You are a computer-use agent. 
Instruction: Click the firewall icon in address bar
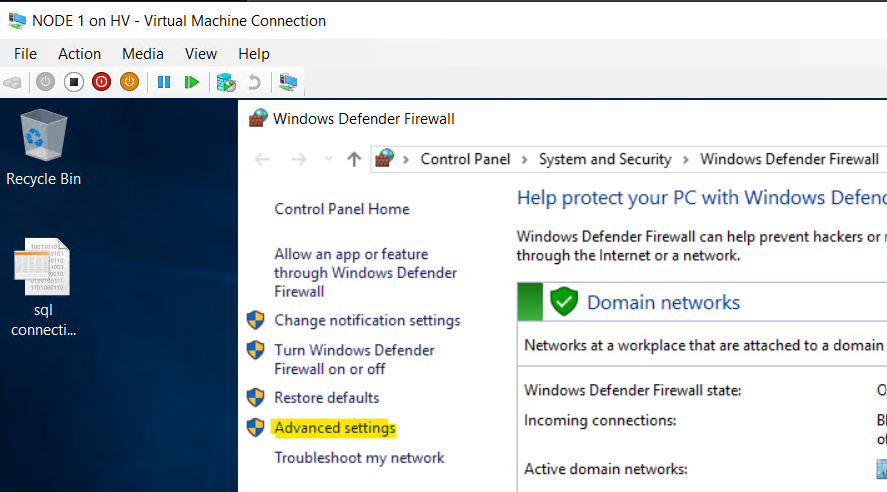click(385, 158)
